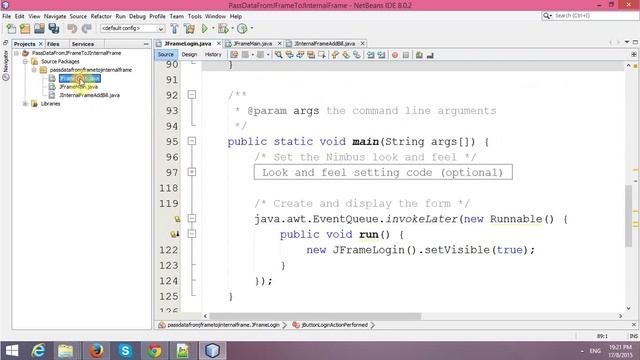This screenshot has width=640, height=360.
Task: Open the Refactor menu
Action: pos(101,16)
